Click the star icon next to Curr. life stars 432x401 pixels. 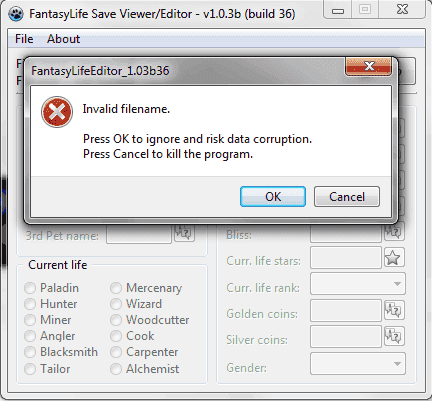coord(394,257)
